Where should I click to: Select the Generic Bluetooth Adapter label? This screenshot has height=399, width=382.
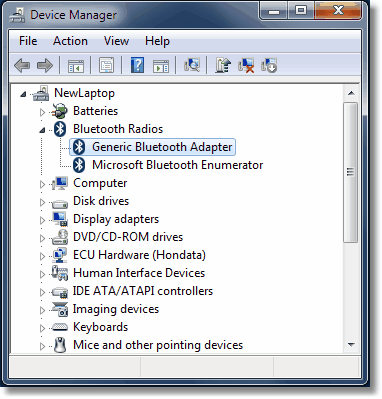tap(162, 147)
